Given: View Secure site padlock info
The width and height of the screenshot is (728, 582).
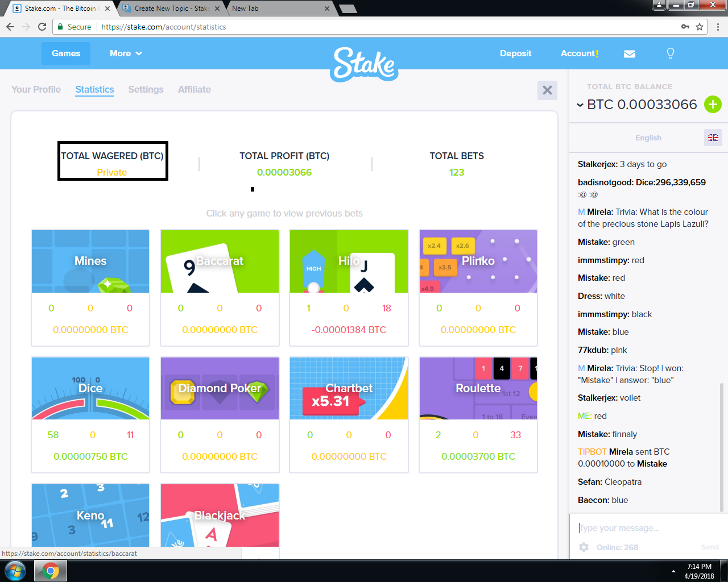Looking at the screenshot, I should 74,27.
